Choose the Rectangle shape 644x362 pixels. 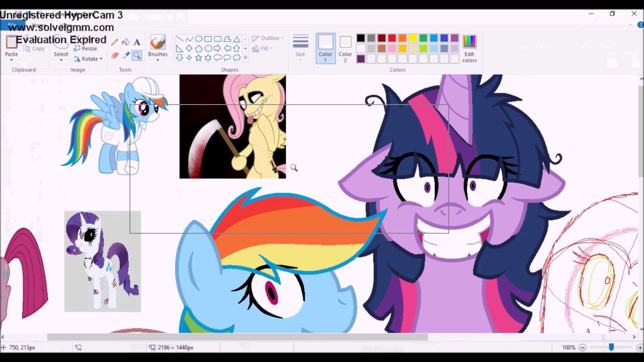[208, 39]
